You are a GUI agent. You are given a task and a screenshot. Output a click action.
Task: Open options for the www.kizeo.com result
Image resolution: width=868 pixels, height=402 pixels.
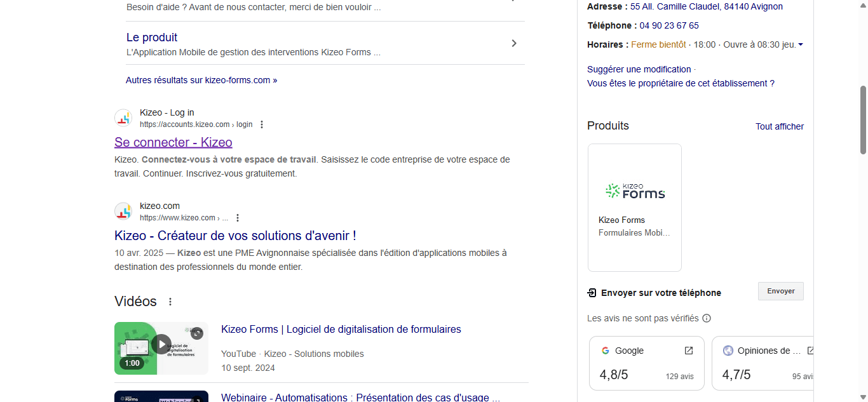point(238,218)
